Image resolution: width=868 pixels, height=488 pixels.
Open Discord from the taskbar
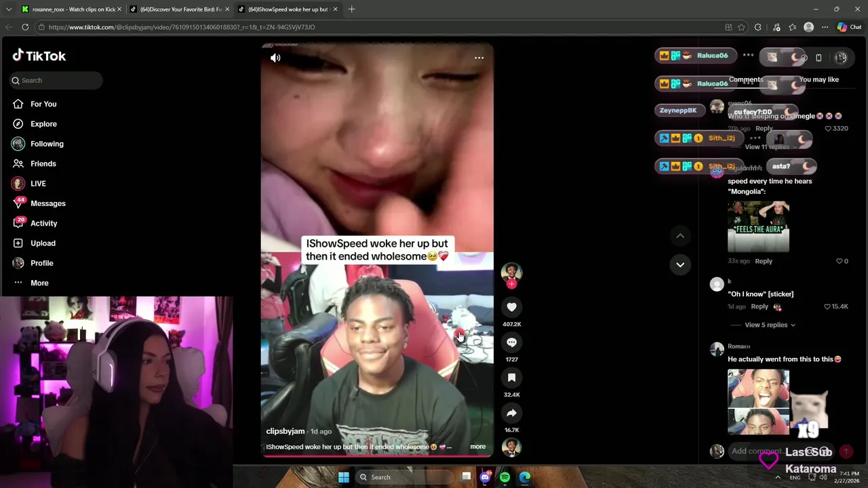click(485, 477)
